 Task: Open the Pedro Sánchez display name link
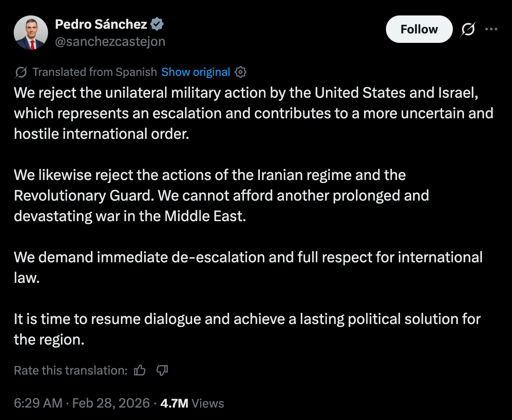[101, 24]
